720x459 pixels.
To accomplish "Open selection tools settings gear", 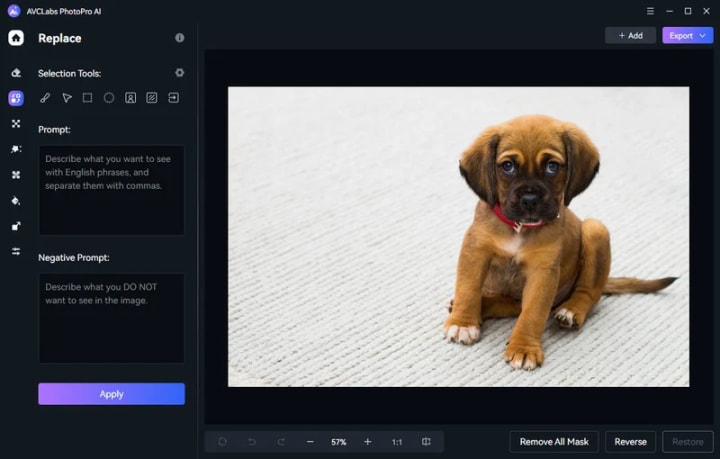I will click(180, 73).
